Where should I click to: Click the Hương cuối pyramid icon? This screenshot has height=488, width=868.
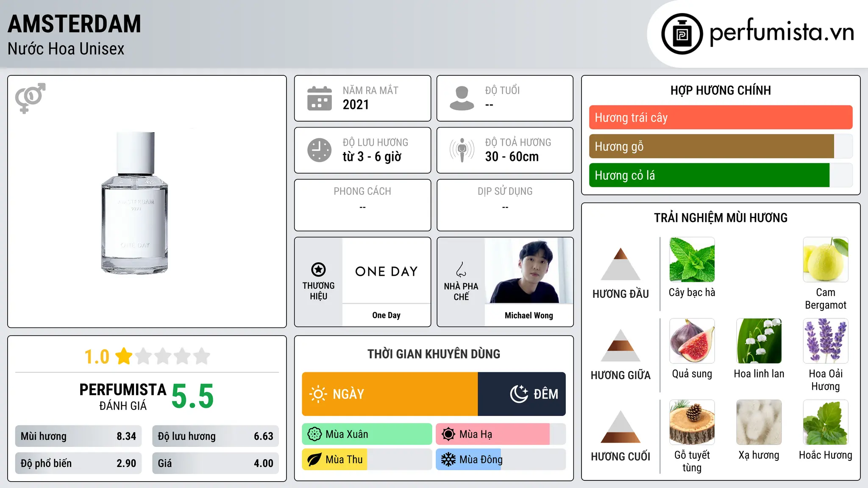[621, 427]
